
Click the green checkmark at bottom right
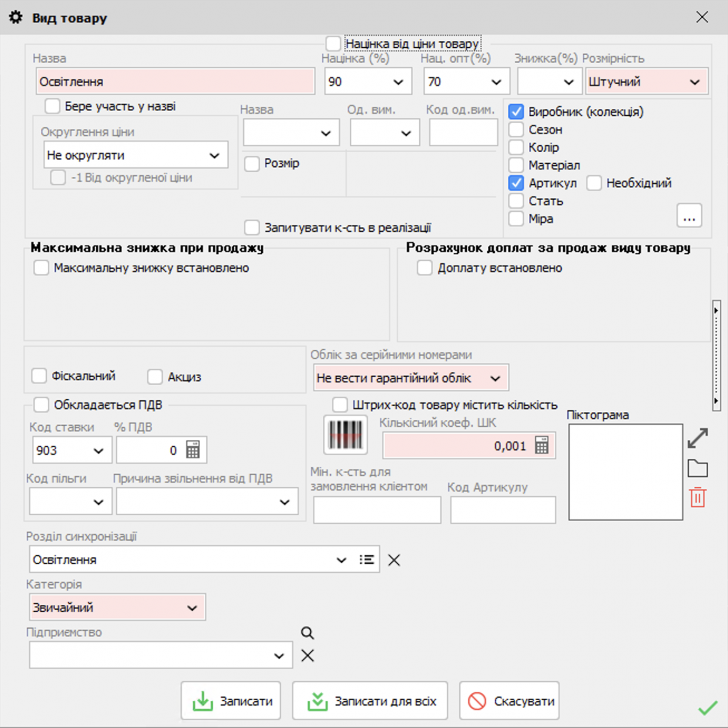point(707,706)
